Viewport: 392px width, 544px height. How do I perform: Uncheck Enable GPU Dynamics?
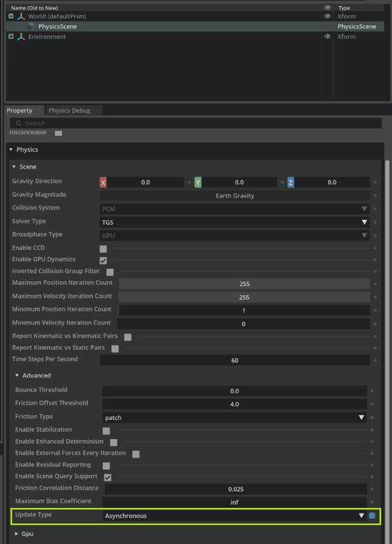click(103, 260)
